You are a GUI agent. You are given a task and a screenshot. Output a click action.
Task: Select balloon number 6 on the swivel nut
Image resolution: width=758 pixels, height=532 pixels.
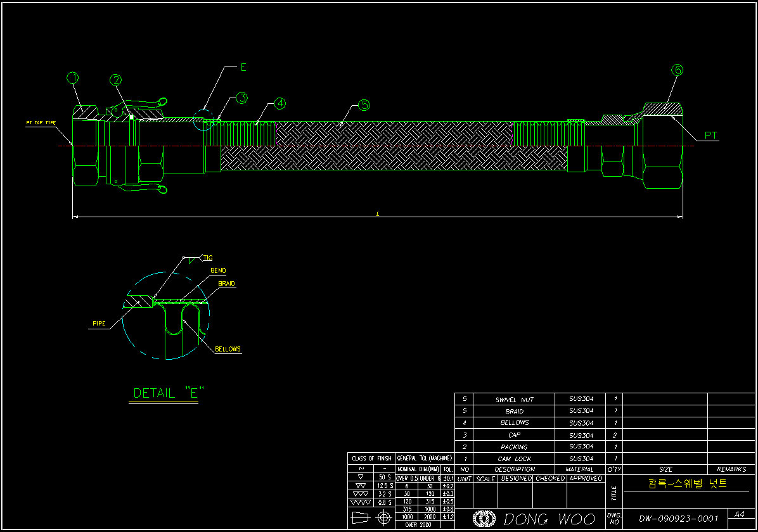[x=678, y=70]
